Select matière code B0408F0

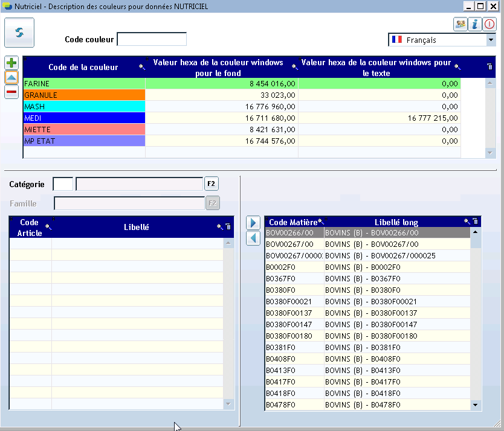coord(280,359)
